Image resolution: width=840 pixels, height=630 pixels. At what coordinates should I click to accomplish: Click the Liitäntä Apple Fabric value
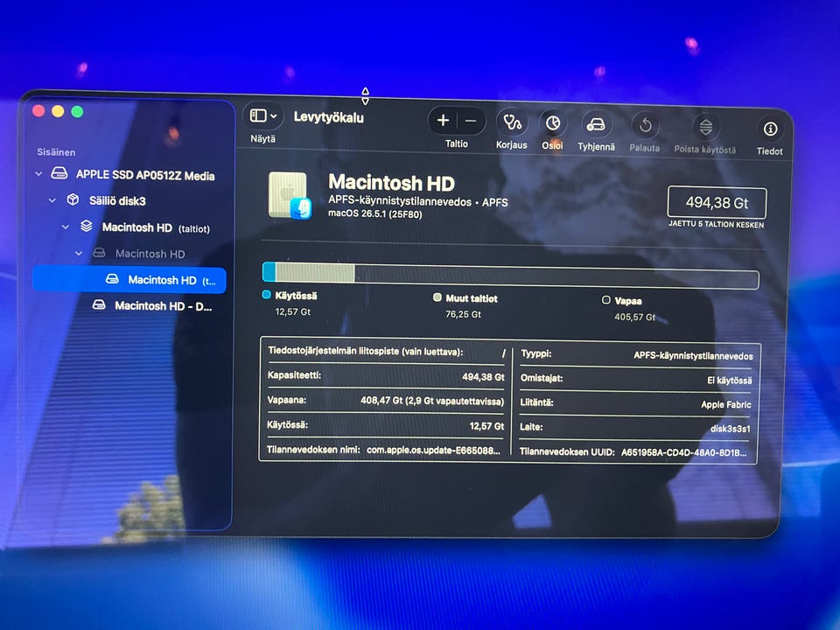point(726,404)
